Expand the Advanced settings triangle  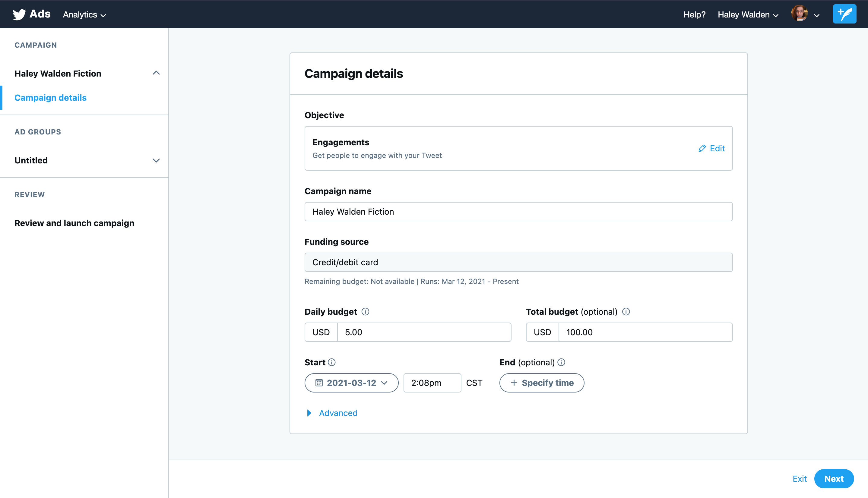(x=309, y=413)
